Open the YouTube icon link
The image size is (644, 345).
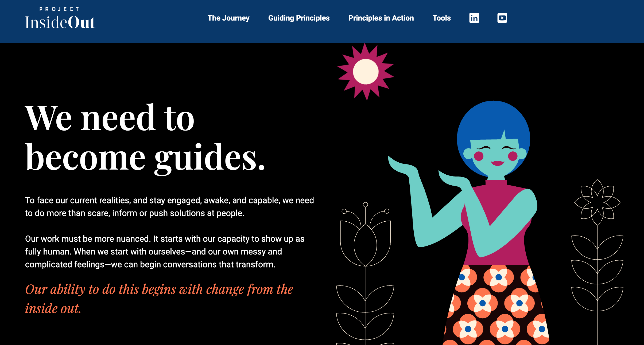pos(502,18)
